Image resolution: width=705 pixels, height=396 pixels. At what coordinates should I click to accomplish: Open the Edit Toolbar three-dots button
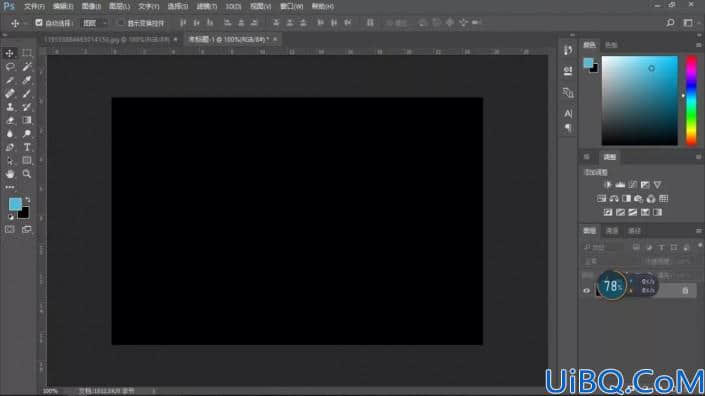click(x=9, y=187)
